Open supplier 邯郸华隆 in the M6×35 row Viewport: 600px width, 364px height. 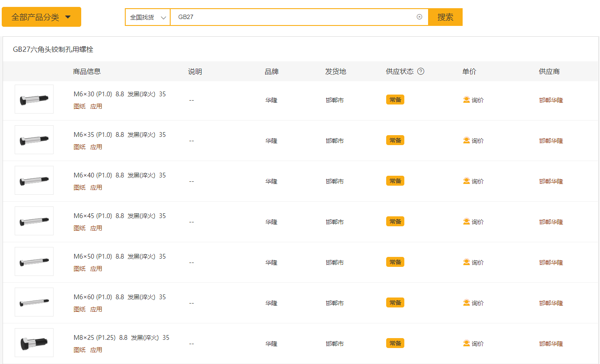551,141
